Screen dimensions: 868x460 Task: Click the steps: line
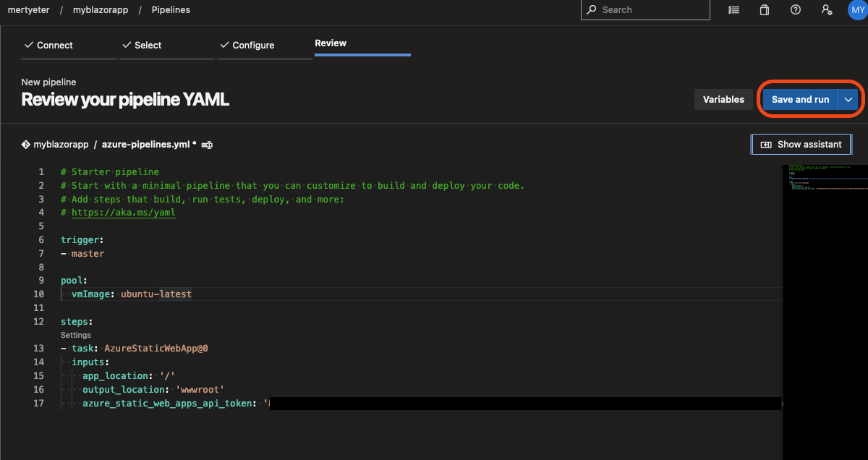pyautogui.click(x=77, y=321)
